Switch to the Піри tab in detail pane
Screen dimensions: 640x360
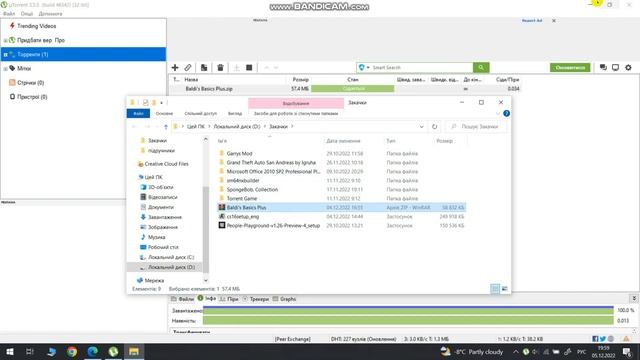click(229, 299)
